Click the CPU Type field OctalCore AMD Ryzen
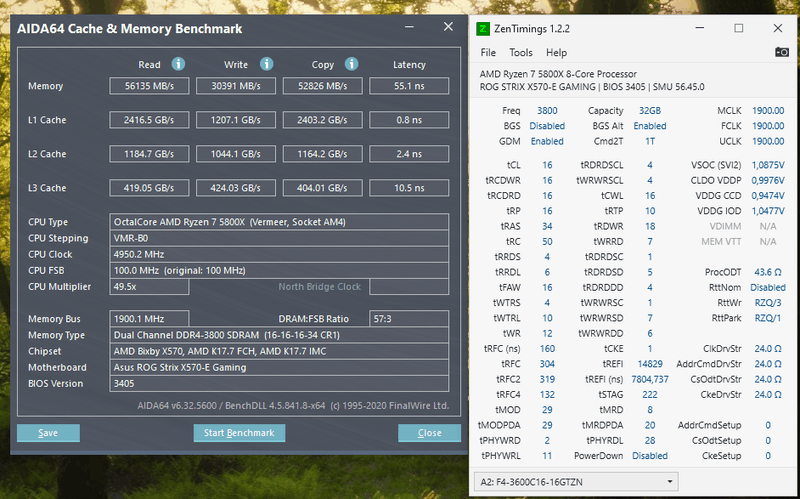Screen dimensions: 800x499 [x=279, y=222]
